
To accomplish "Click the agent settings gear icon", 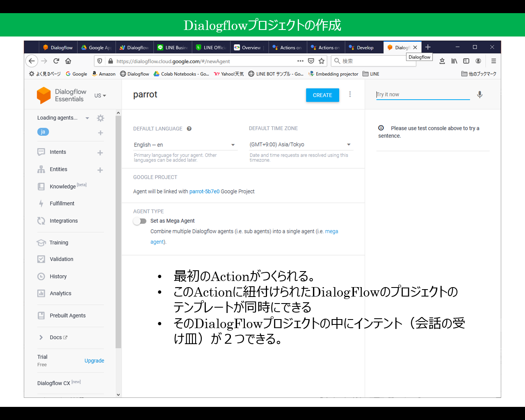I will tap(100, 118).
